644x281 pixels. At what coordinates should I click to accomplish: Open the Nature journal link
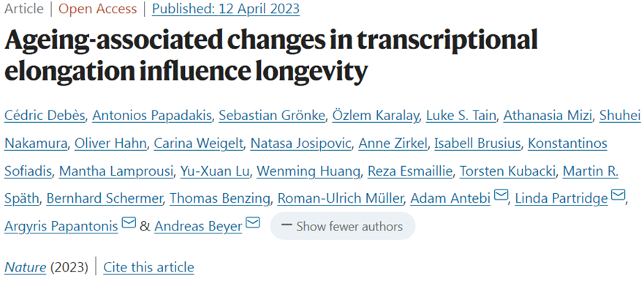click(x=26, y=267)
